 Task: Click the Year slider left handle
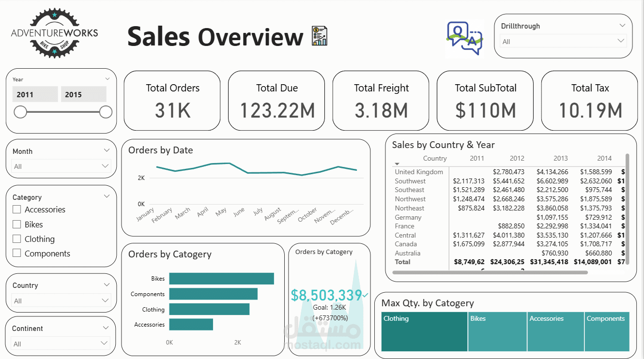pyautogui.click(x=20, y=112)
